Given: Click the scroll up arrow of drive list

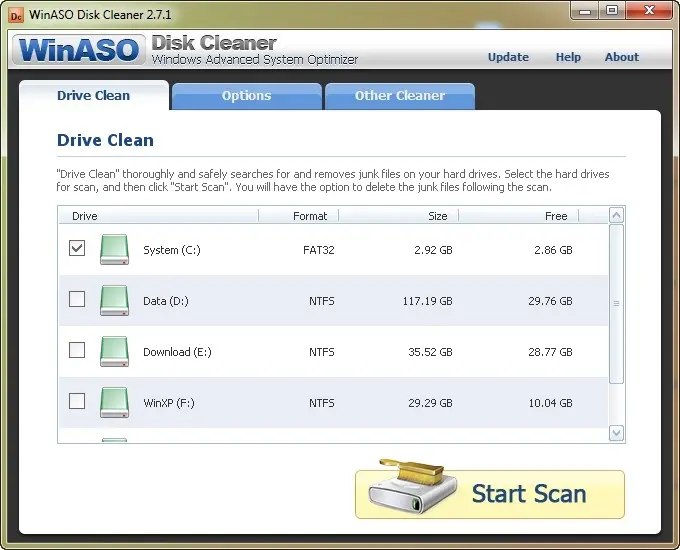Looking at the screenshot, I should pos(616,215).
